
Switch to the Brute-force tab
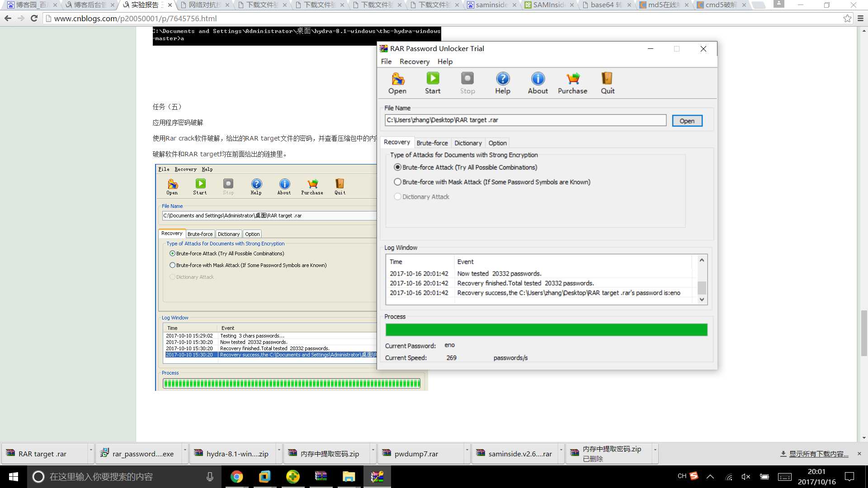click(432, 143)
